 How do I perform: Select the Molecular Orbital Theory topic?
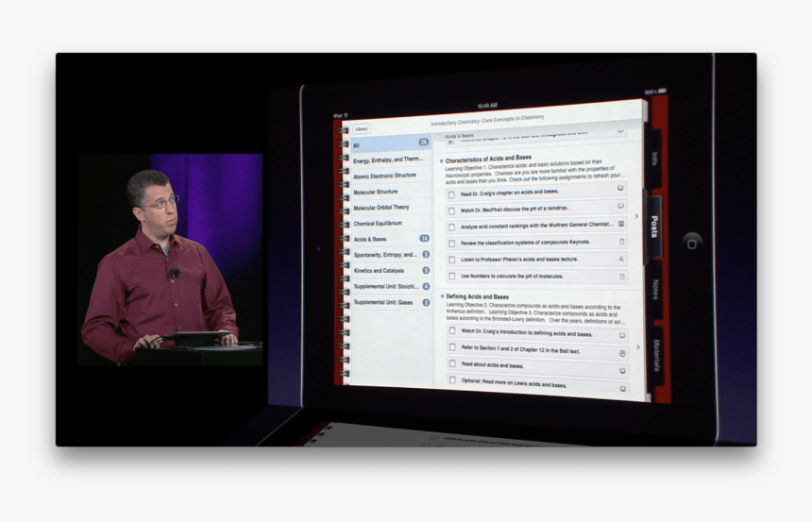(391, 208)
